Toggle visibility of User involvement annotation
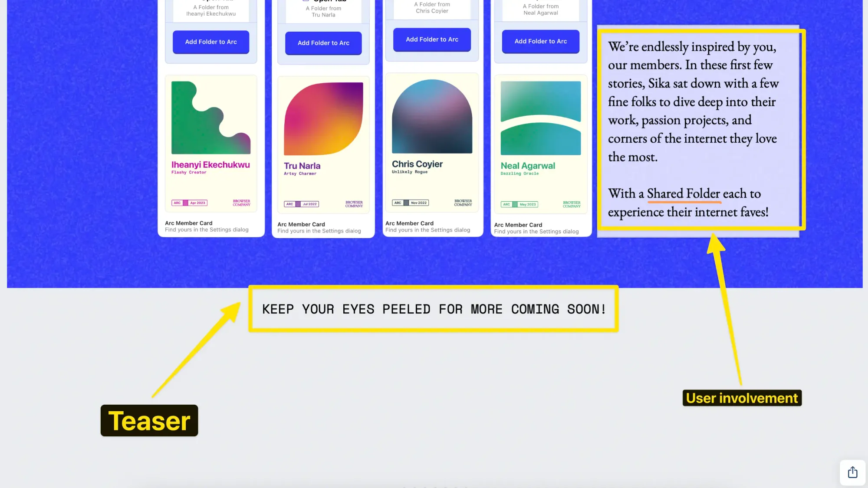The height and width of the screenshot is (488, 868). pyautogui.click(x=742, y=398)
